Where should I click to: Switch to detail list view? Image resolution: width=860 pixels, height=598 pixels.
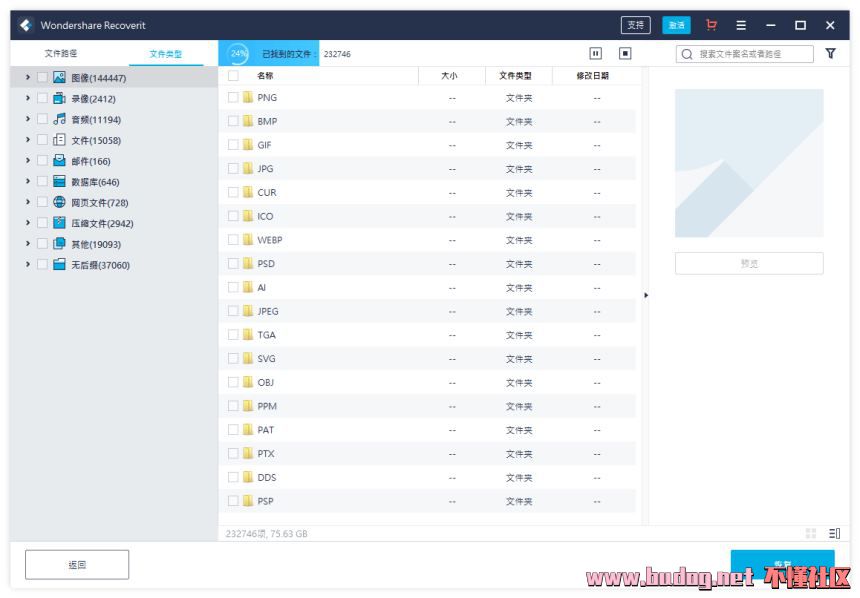click(834, 533)
